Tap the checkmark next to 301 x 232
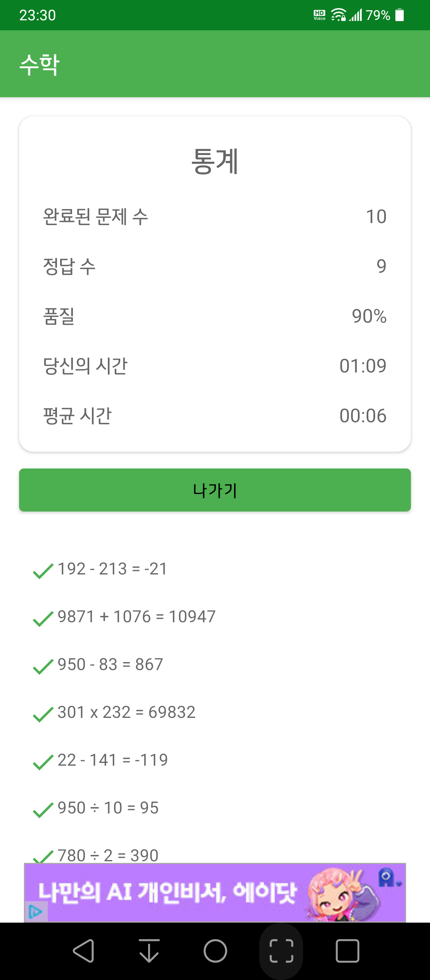This screenshot has width=430, height=980. pyautogui.click(x=43, y=714)
